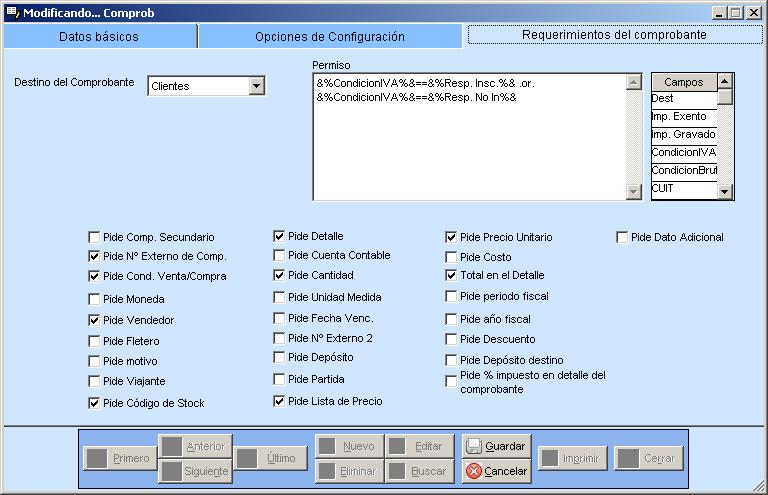Screen dimensions: 768x495
Task: Click the Campos column header
Action: [684, 82]
